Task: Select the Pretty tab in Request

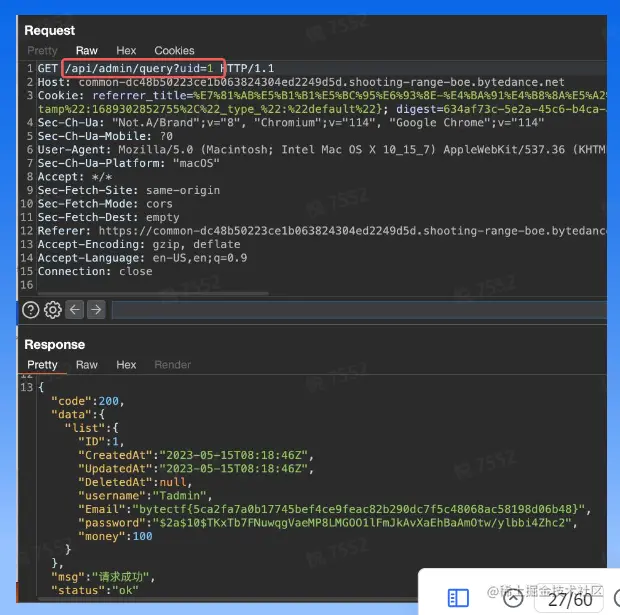Action: click(x=42, y=51)
